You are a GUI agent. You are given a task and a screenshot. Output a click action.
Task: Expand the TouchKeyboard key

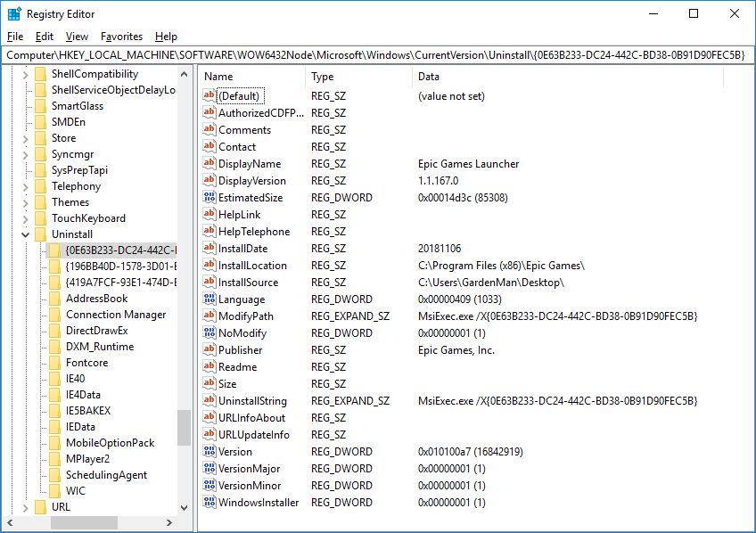click(26, 218)
